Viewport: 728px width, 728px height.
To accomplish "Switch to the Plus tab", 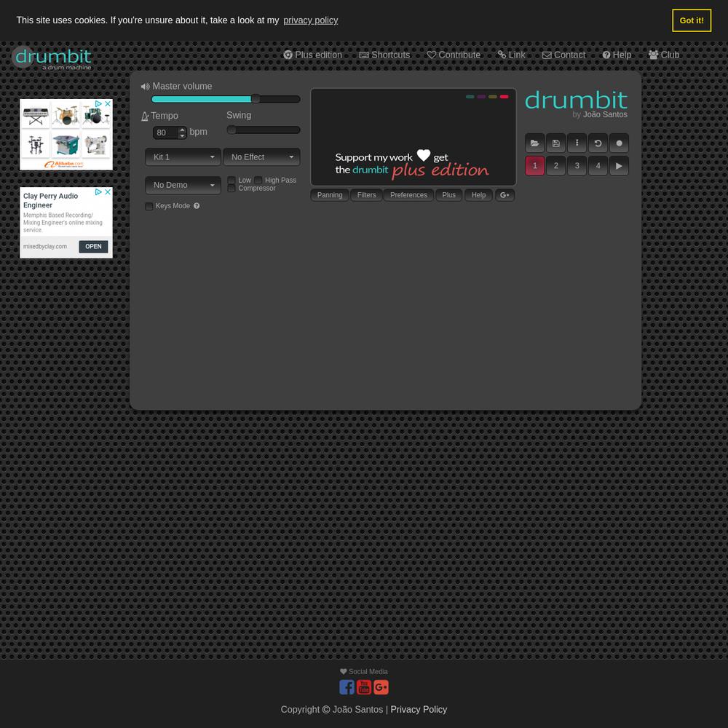I will coord(448,195).
